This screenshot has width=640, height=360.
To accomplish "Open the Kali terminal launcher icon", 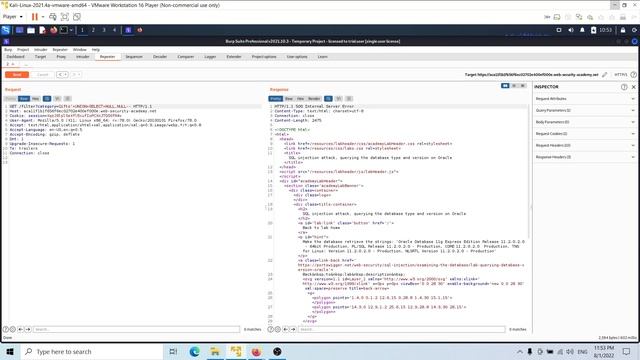I will point(64,30).
